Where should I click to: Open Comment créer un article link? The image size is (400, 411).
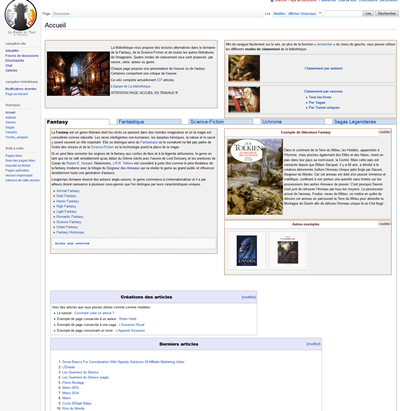pos(94,313)
